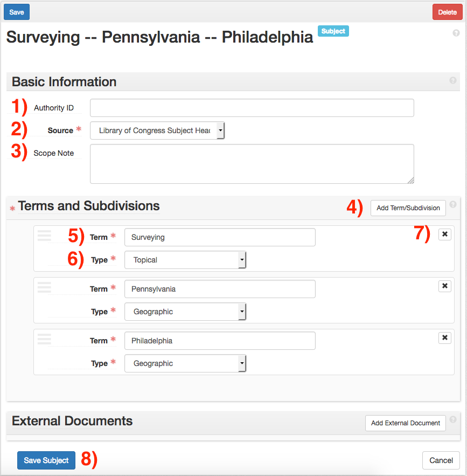Remove the Pennsylvania term row
Screen dimensions: 467x476
point(444,286)
